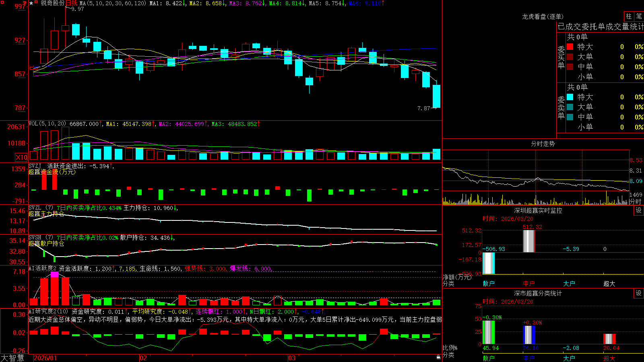
Task: Click the 日线 period label
Action: pyautogui.click(x=71, y=3)
